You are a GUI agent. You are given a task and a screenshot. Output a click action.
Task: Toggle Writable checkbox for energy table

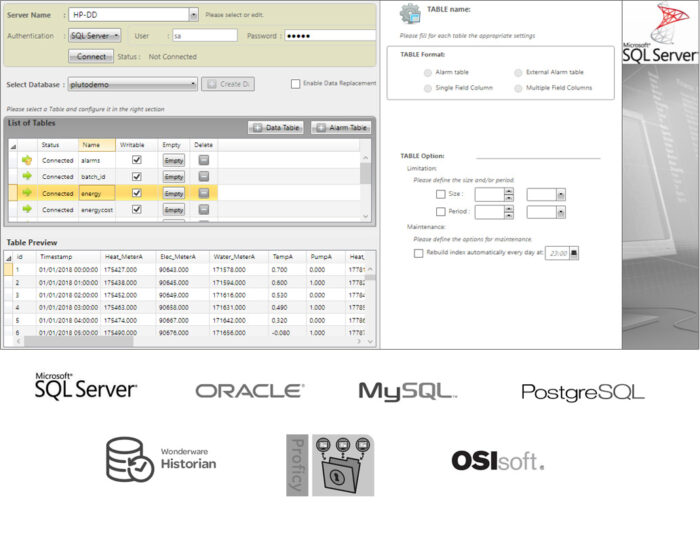point(137,193)
